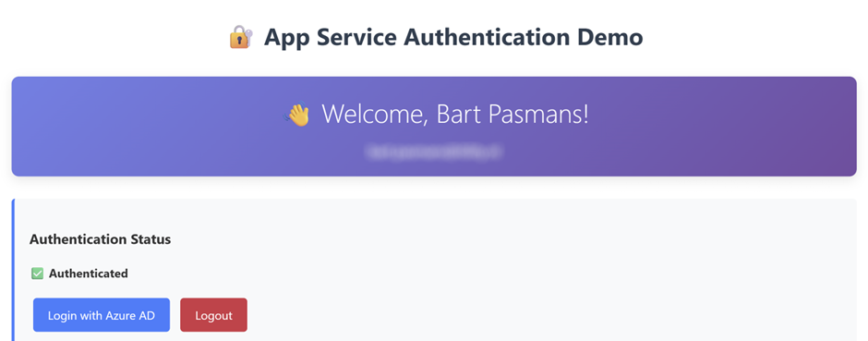The height and width of the screenshot is (341, 868).
Task: Select the Authentication Status heading
Action: 101,239
